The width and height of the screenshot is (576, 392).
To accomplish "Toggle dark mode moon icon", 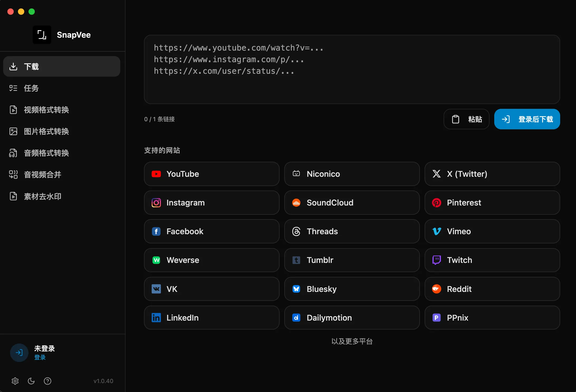I will coord(31,381).
